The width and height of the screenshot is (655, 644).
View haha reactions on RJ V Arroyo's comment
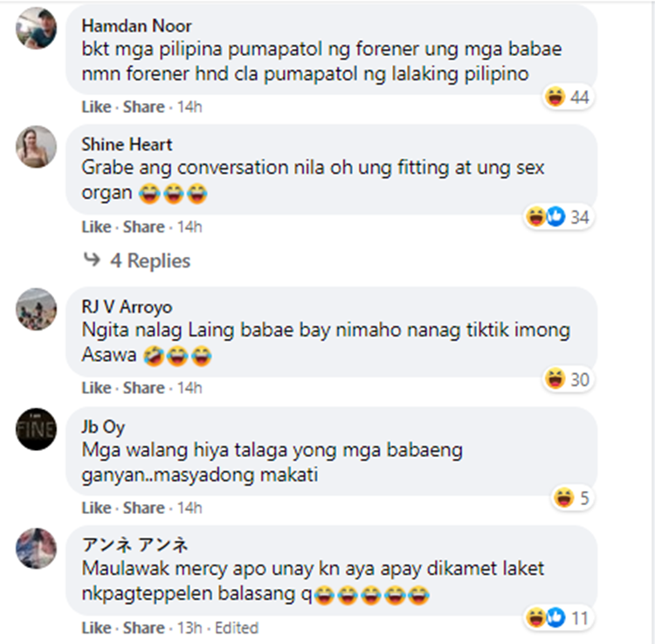569,379
